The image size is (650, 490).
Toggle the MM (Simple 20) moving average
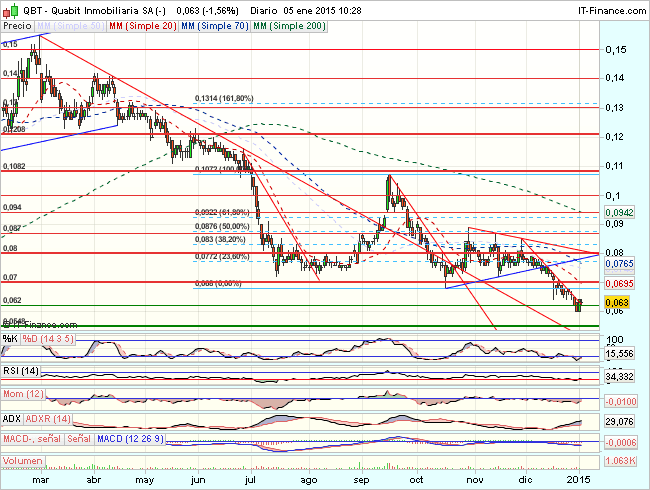(x=143, y=26)
